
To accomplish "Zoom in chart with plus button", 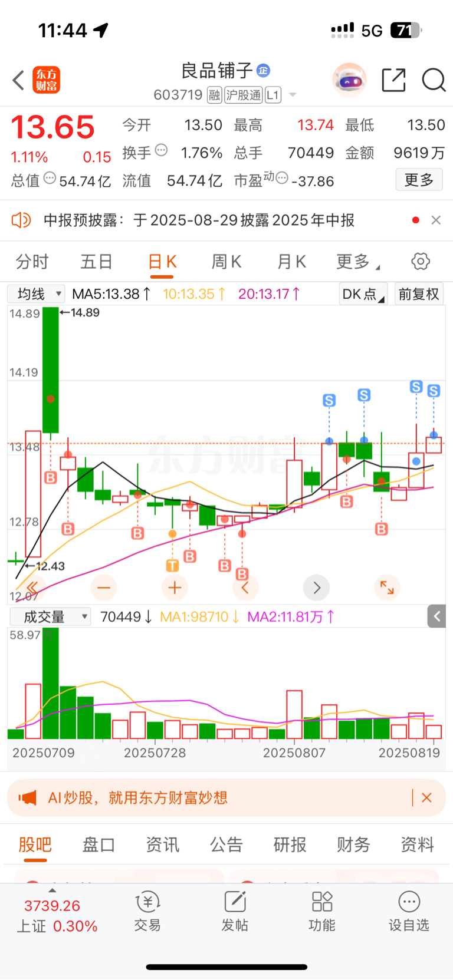I will coord(175,588).
